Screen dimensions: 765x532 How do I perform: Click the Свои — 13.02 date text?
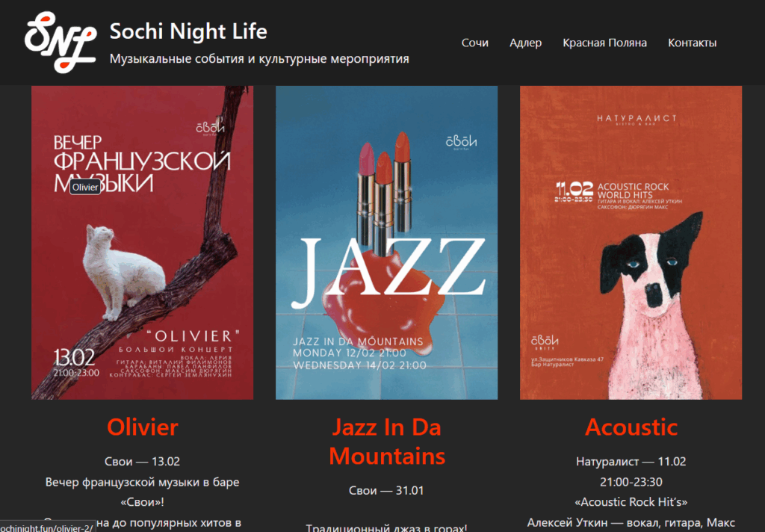point(143,461)
